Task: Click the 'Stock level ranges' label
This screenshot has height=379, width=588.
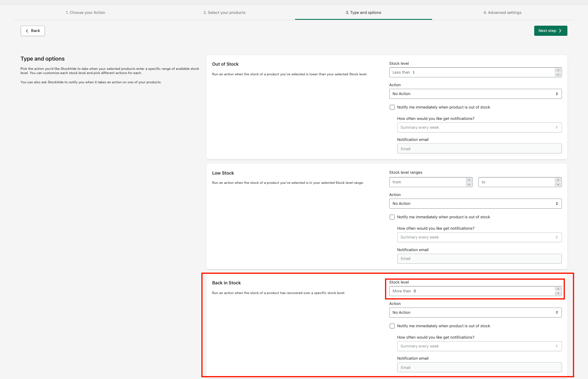Action: click(406, 172)
